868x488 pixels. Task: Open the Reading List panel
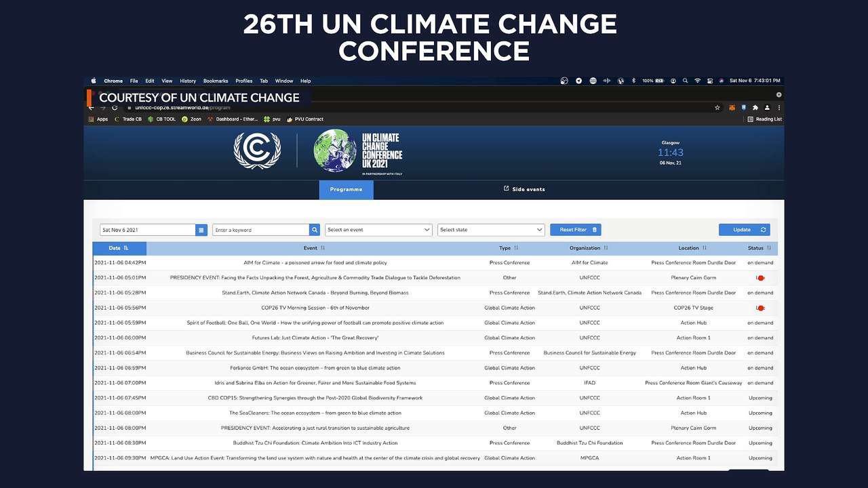click(765, 119)
